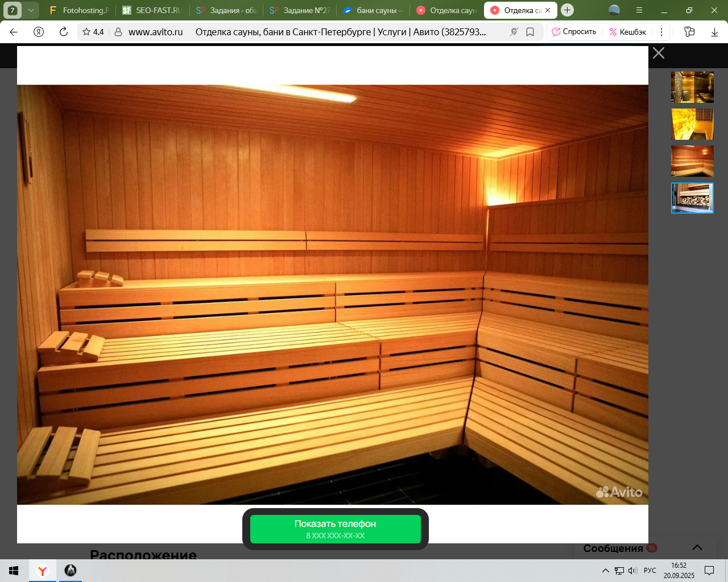Switch to the Fotohosting tab
Screen dimensions: 728x582
click(80, 10)
